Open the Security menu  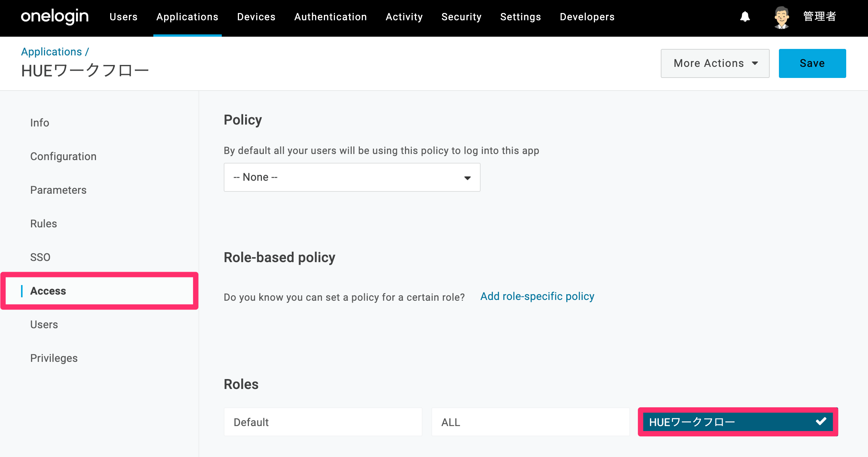click(x=462, y=17)
